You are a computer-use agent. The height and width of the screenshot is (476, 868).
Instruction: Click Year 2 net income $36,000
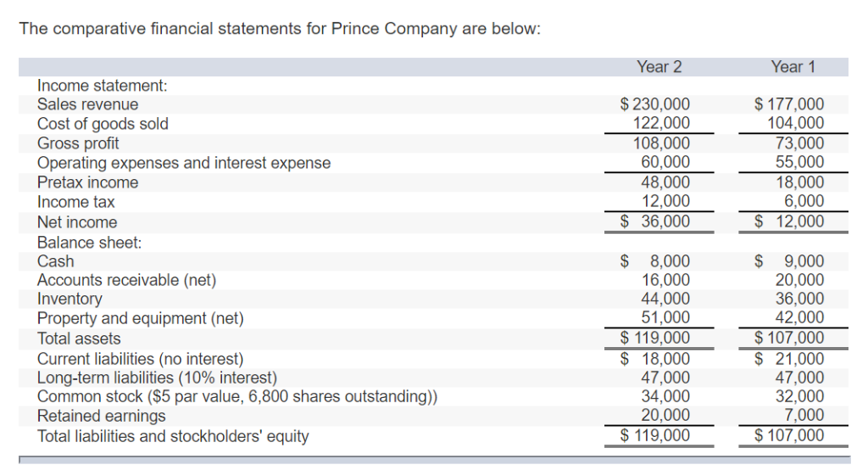[x=655, y=221]
